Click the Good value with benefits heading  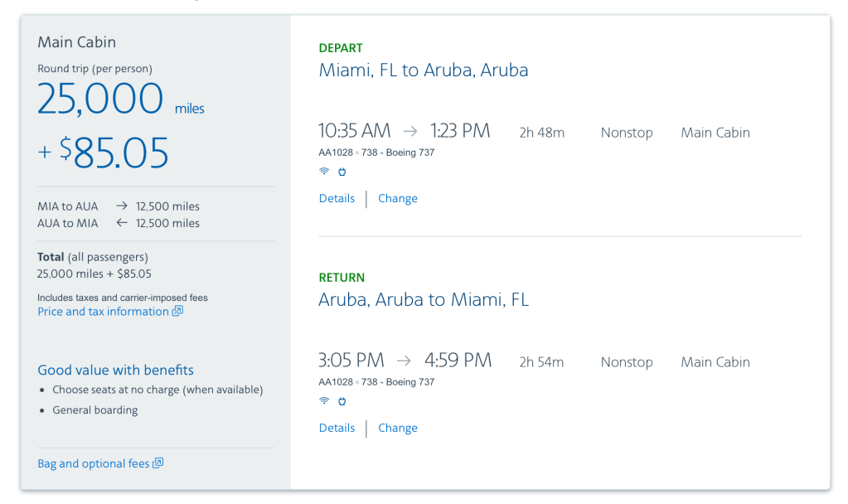point(115,371)
